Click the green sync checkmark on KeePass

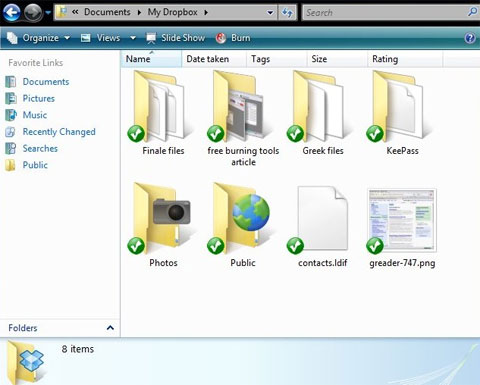click(375, 134)
